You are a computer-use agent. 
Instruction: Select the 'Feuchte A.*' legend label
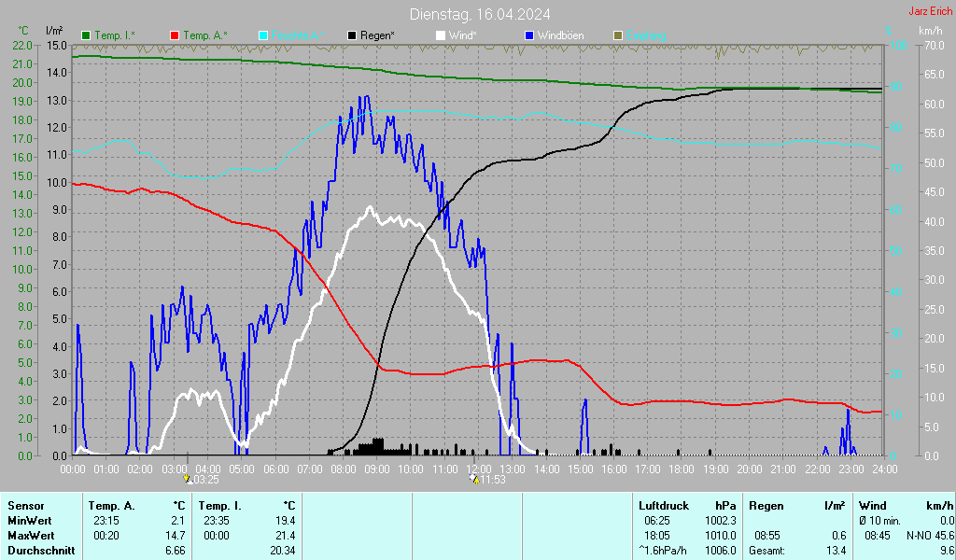click(x=298, y=35)
